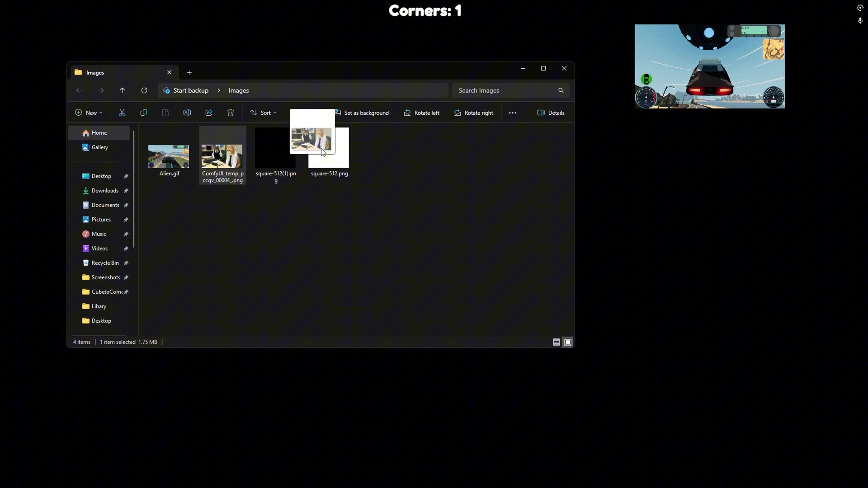Click the Share icon in toolbar
The height and width of the screenshot is (488, 868).
click(209, 113)
